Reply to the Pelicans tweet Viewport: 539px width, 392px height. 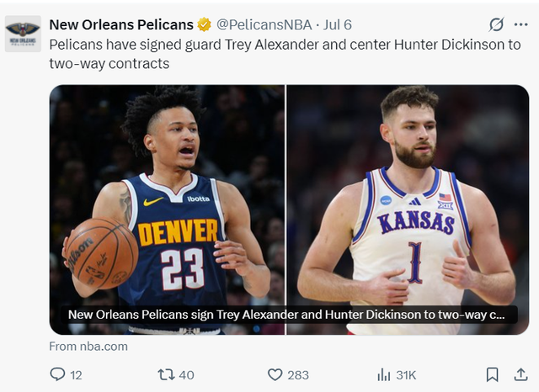(x=57, y=374)
